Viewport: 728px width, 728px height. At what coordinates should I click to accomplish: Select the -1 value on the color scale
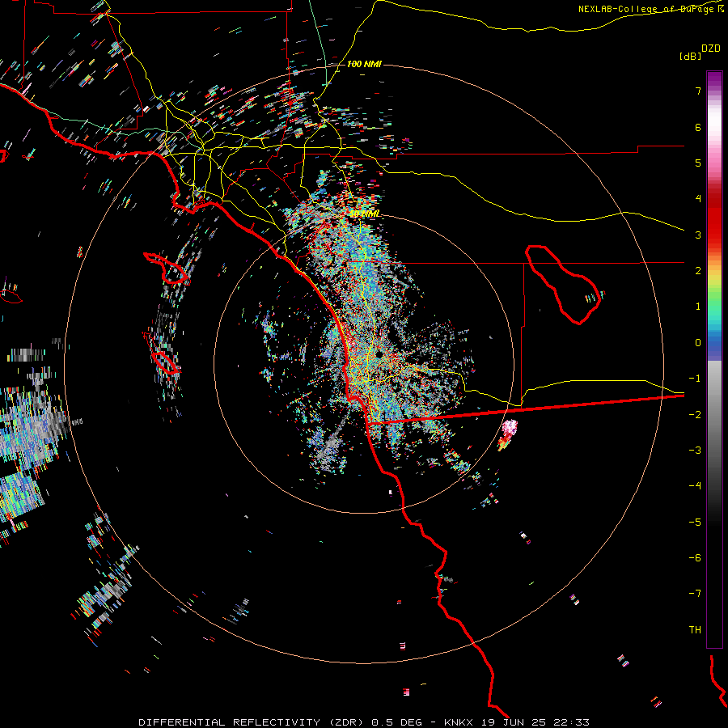tap(695, 379)
